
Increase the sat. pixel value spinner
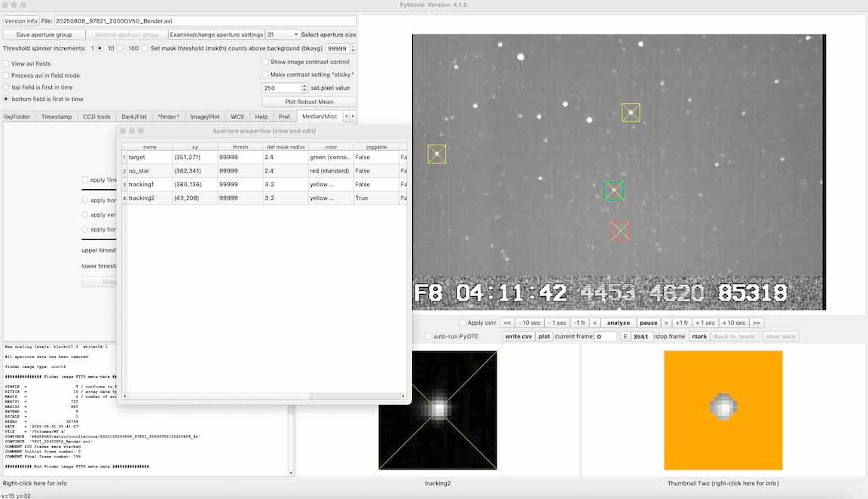(304, 85)
